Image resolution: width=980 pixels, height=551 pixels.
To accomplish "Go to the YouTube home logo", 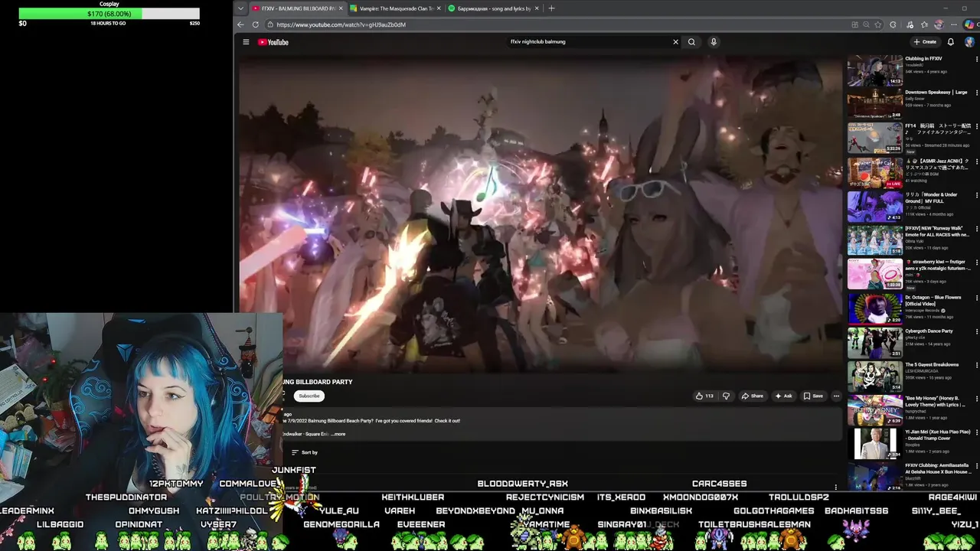I will [273, 42].
